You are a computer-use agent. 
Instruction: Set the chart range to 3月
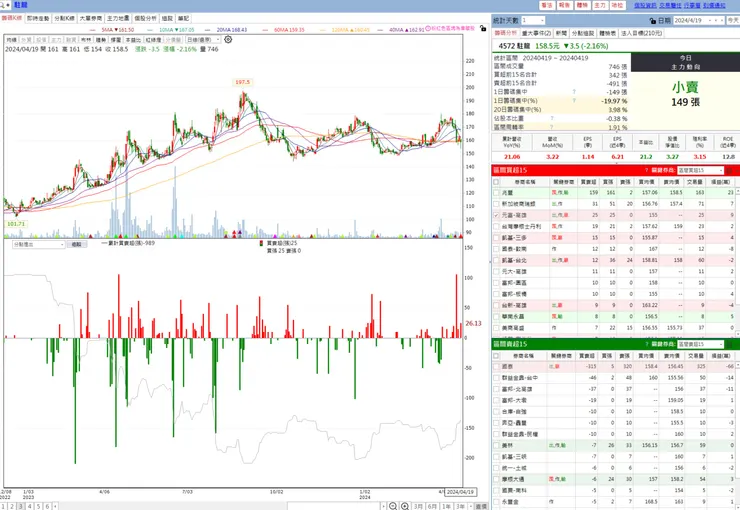tap(419, 506)
